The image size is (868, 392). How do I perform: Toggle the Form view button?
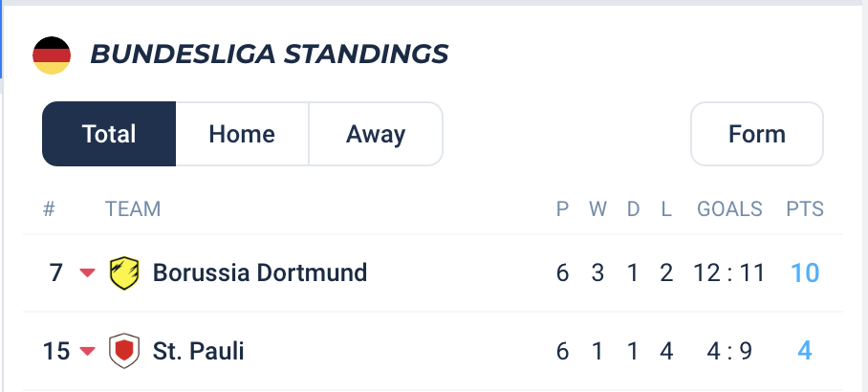click(757, 134)
